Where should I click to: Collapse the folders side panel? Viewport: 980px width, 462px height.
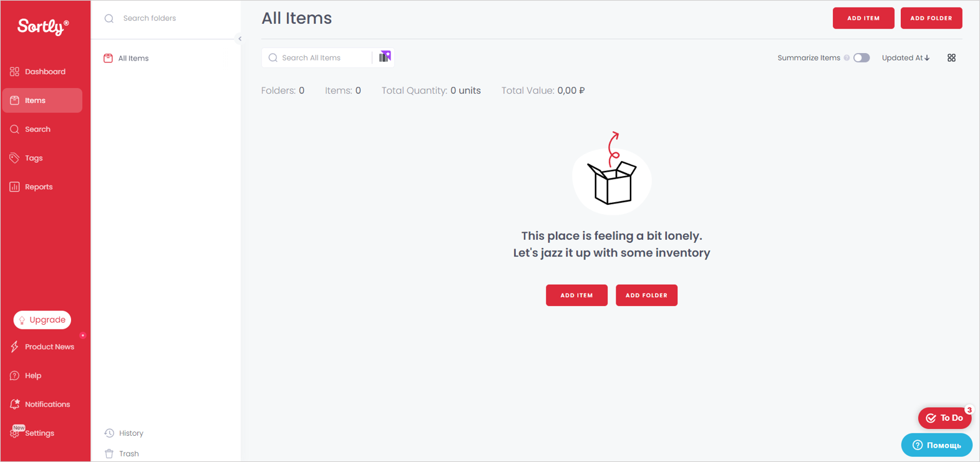(240, 39)
